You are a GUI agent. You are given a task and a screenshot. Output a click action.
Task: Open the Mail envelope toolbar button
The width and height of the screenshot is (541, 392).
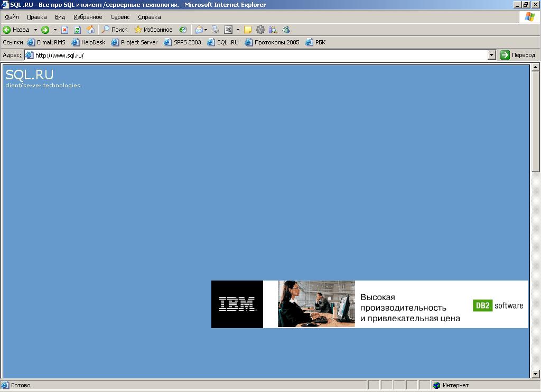tap(199, 30)
